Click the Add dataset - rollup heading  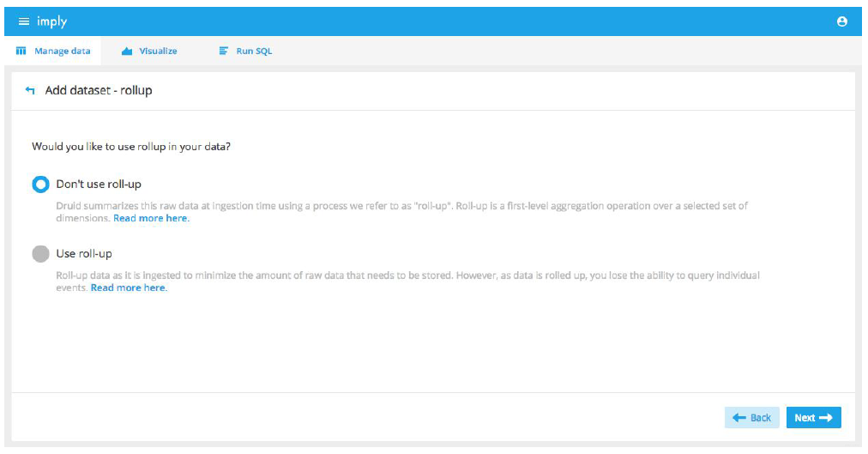point(99,90)
